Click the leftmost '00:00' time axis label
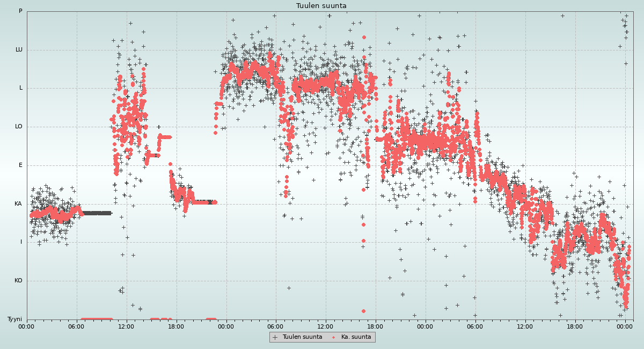 point(27,326)
